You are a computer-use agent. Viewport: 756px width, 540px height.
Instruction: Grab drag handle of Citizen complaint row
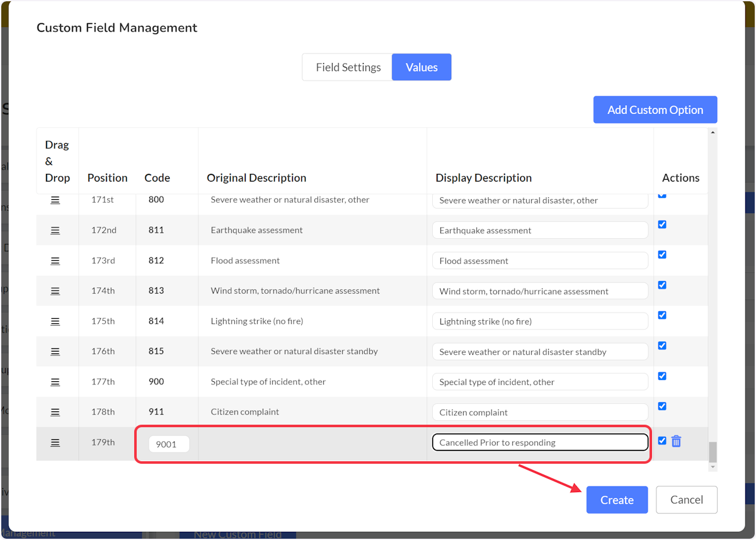tap(55, 412)
